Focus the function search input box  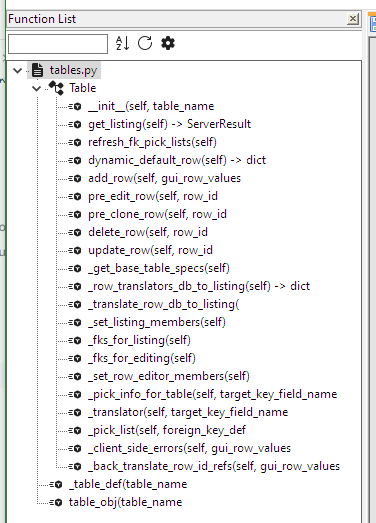tap(58, 44)
